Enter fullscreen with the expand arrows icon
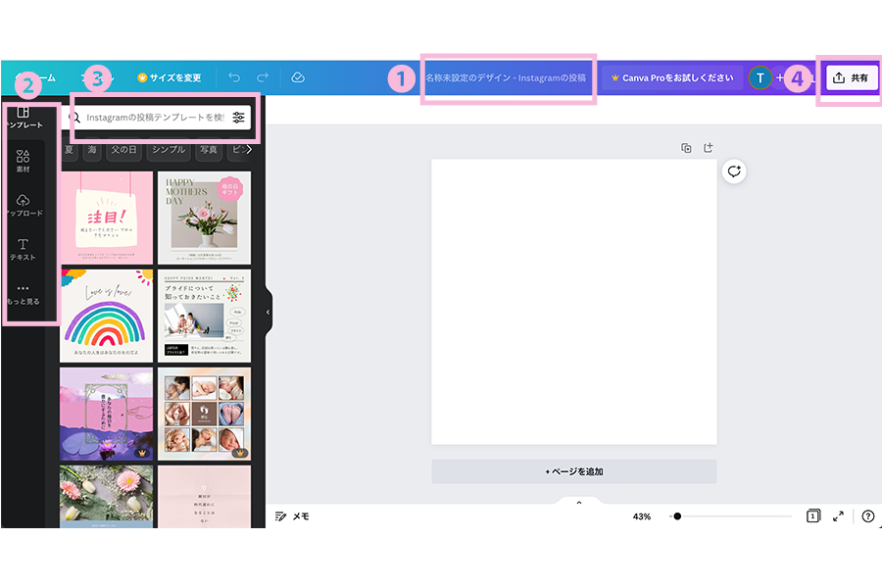 coord(839,516)
